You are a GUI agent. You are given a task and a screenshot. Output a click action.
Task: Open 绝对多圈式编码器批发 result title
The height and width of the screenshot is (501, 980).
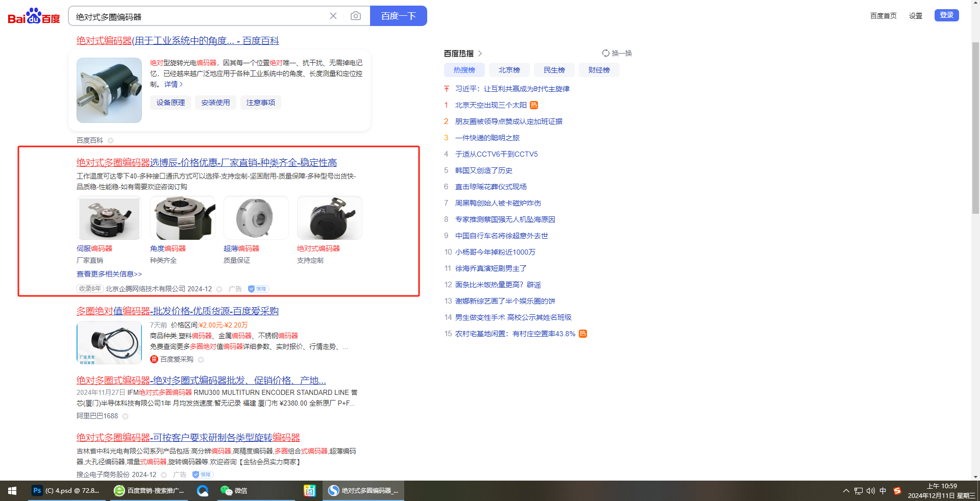click(x=201, y=381)
